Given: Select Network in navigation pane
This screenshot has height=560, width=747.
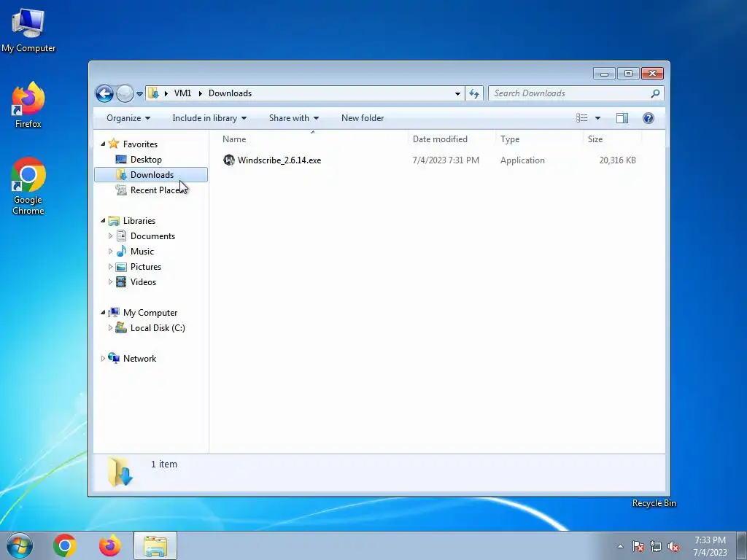Looking at the screenshot, I should click(139, 359).
